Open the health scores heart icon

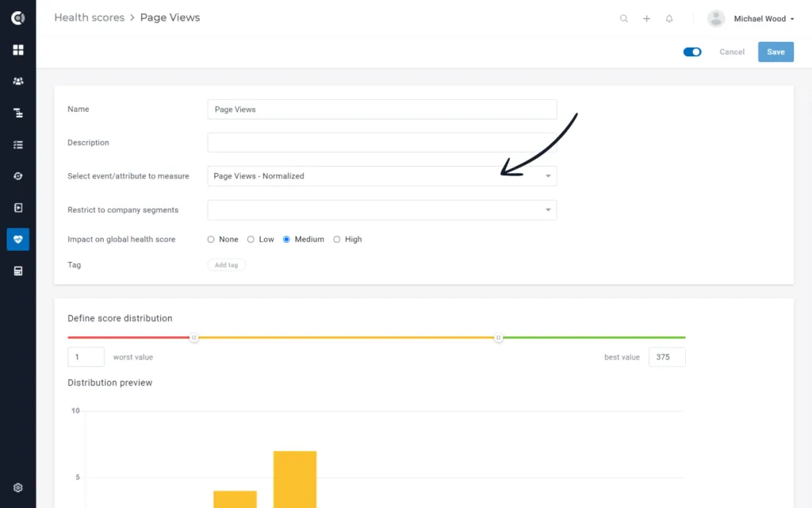18,240
